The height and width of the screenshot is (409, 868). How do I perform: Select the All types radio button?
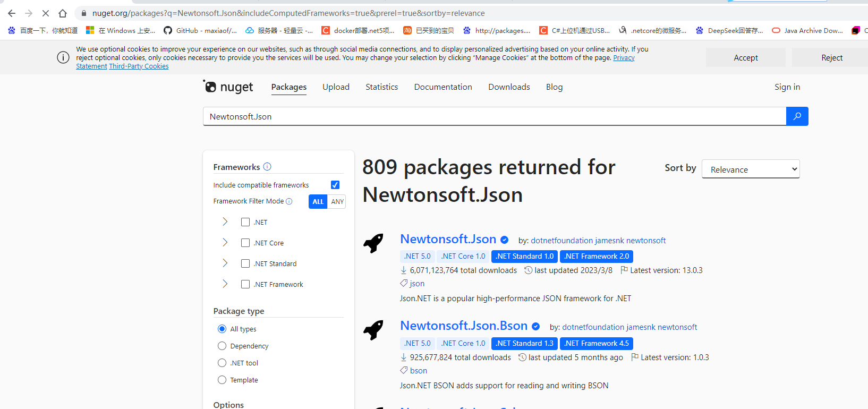222,329
